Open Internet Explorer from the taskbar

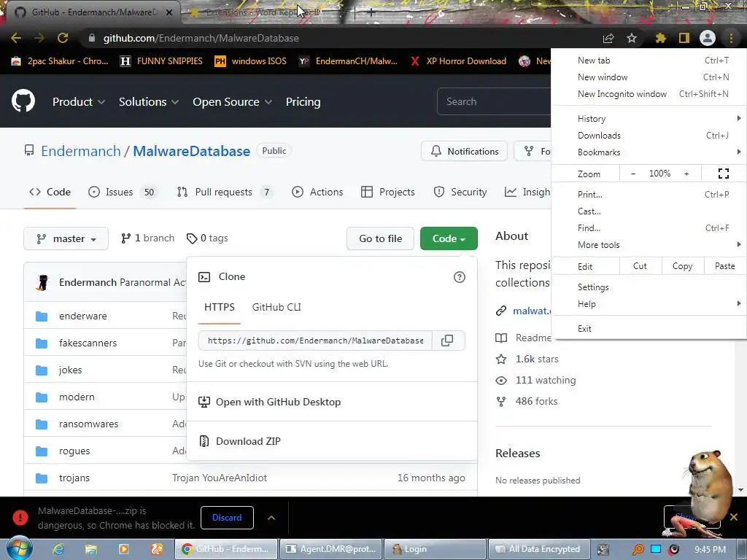tap(58, 550)
